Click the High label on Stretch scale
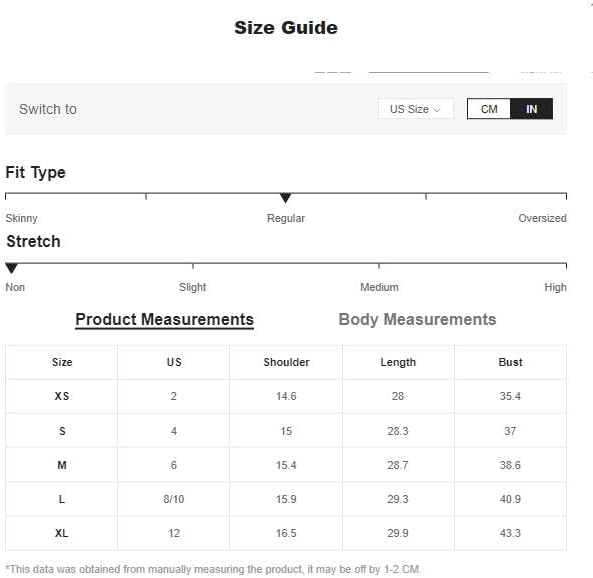 tap(555, 287)
